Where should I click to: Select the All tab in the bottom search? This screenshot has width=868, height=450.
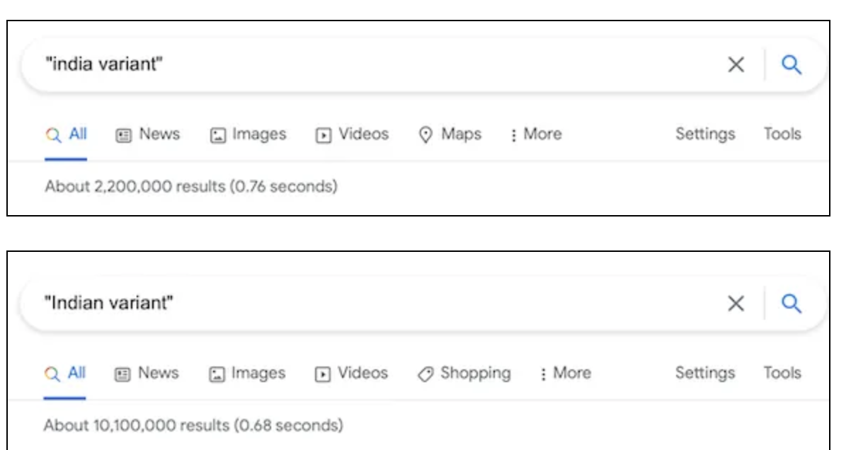[x=65, y=373]
